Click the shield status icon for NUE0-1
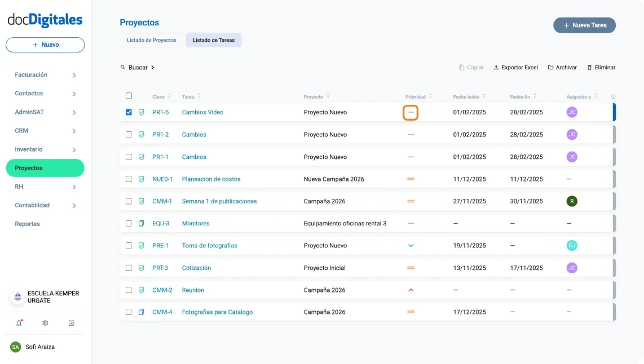The width and height of the screenshot is (644, 364). point(142,179)
